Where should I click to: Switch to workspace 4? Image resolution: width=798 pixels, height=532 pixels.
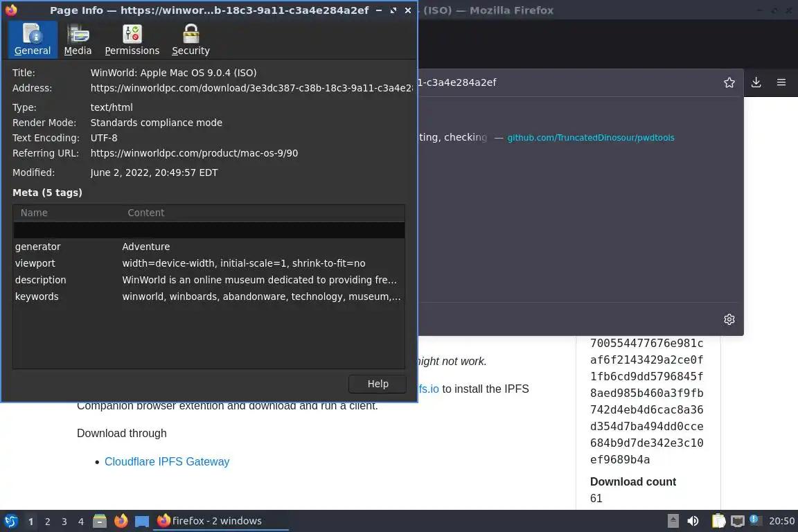(x=81, y=522)
